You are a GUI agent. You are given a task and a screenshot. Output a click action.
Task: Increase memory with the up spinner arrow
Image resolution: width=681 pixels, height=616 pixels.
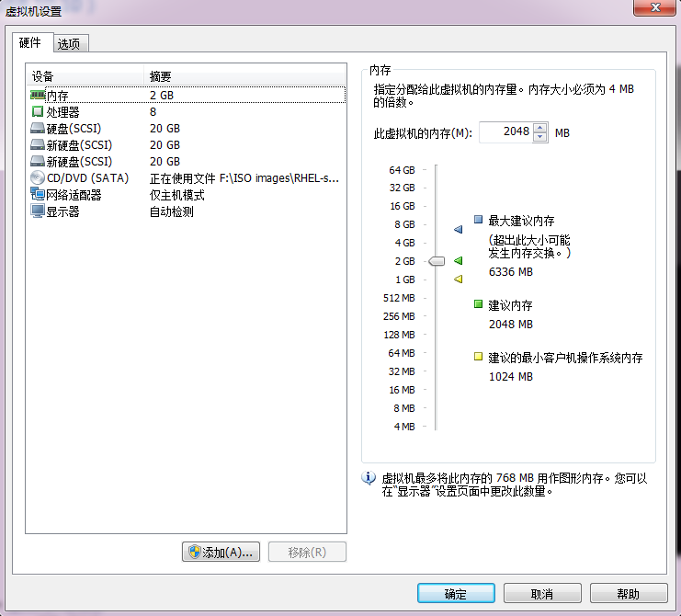(540, 127)
